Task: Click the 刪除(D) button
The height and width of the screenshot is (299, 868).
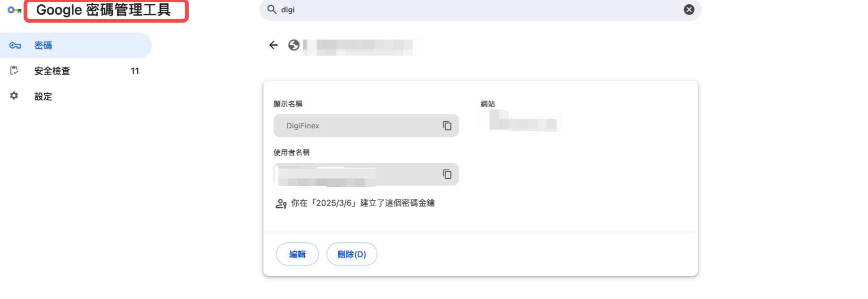Action: click(352, 254)
